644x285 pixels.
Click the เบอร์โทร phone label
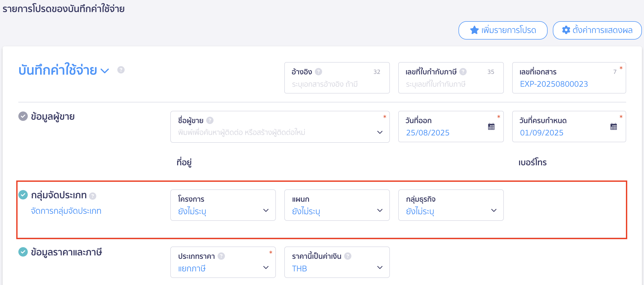point(532,162)
